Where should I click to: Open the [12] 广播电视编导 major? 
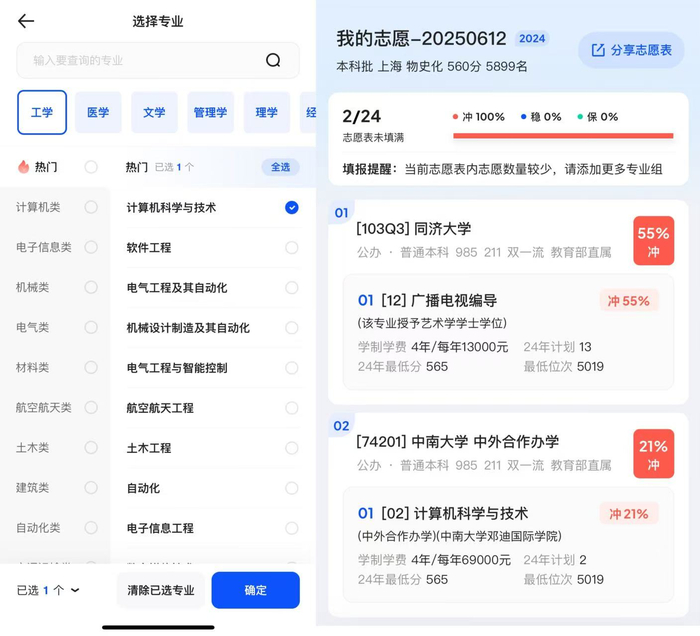[427, 300]
